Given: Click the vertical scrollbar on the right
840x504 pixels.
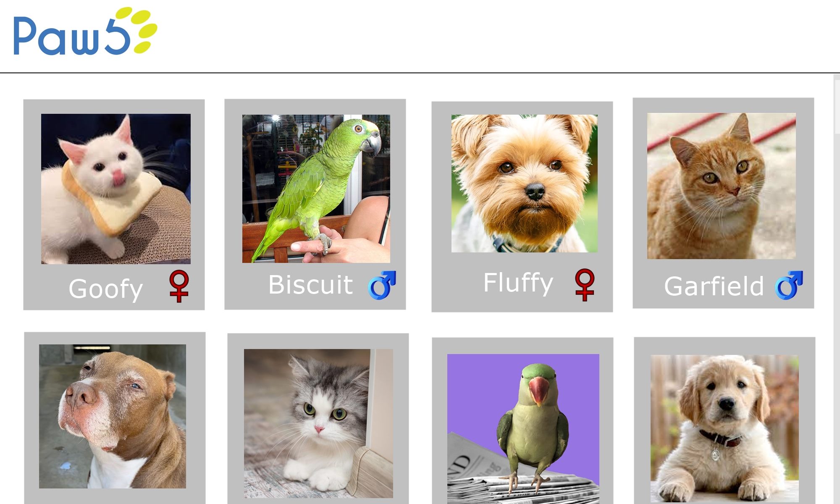Looking at the screenshot, I should (837, 289).
